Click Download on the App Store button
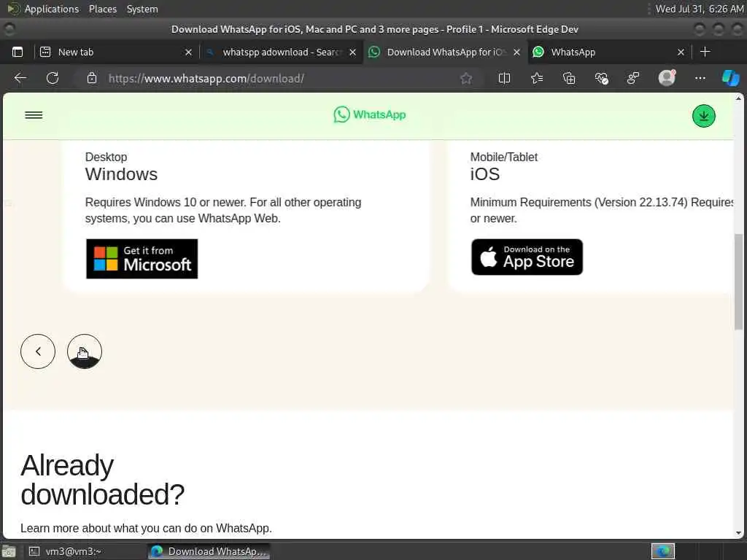 coord(527,257)
